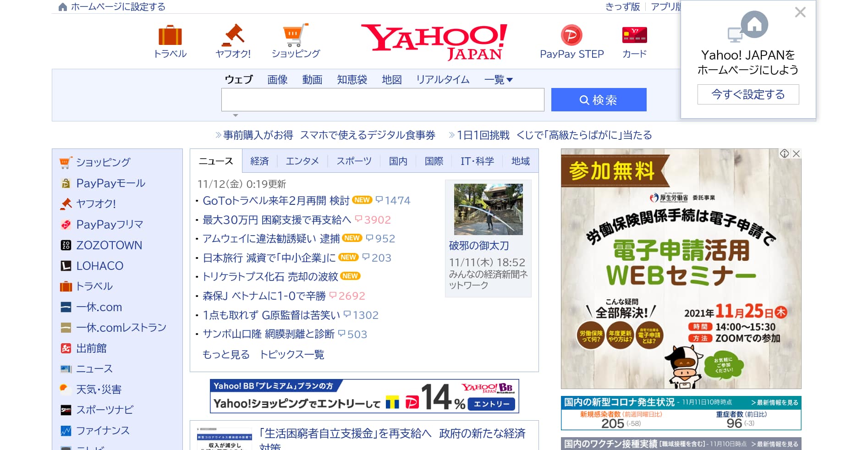The width and height of the screenshot is (868, 450).
Task: Open the 日本旅行 減資で「中小企業」に headline
Action: pyautogui.click(x=269, y=258)
